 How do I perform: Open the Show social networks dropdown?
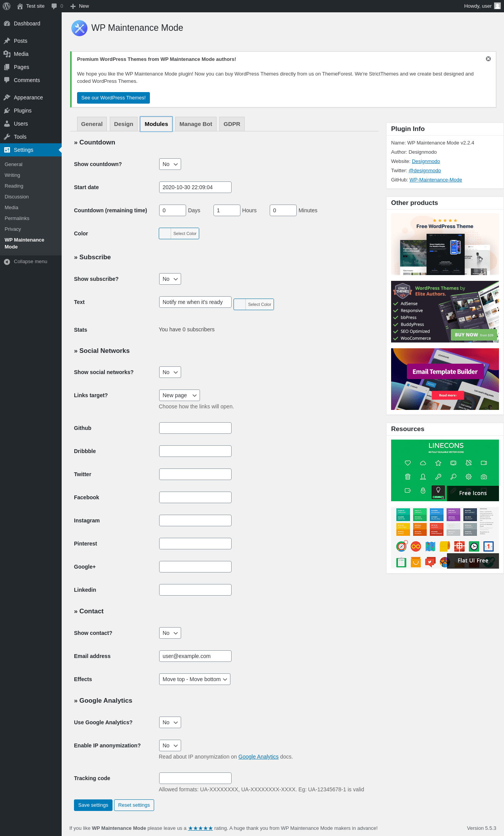click(170, 372)
